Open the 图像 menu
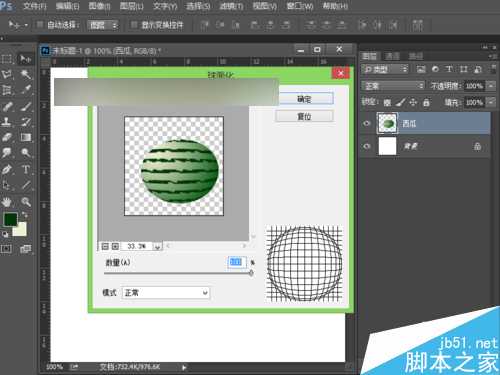The width and height of the screenshot is (500, 375). click(x=99, y=6)
